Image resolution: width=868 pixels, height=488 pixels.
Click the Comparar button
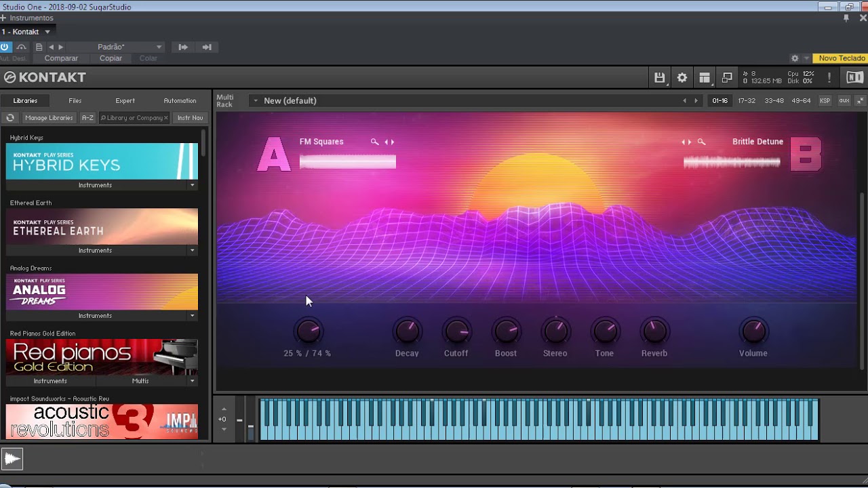pyautogui.click(x=61, y=58)
